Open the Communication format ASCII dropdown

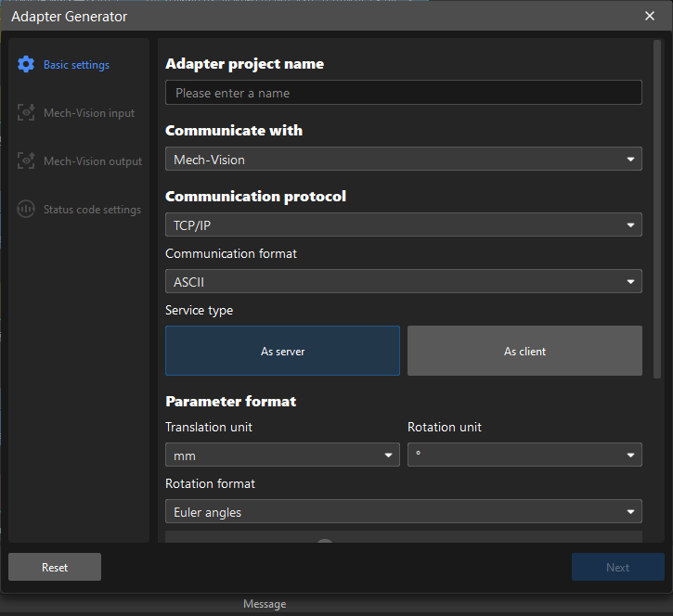(403, 281)
